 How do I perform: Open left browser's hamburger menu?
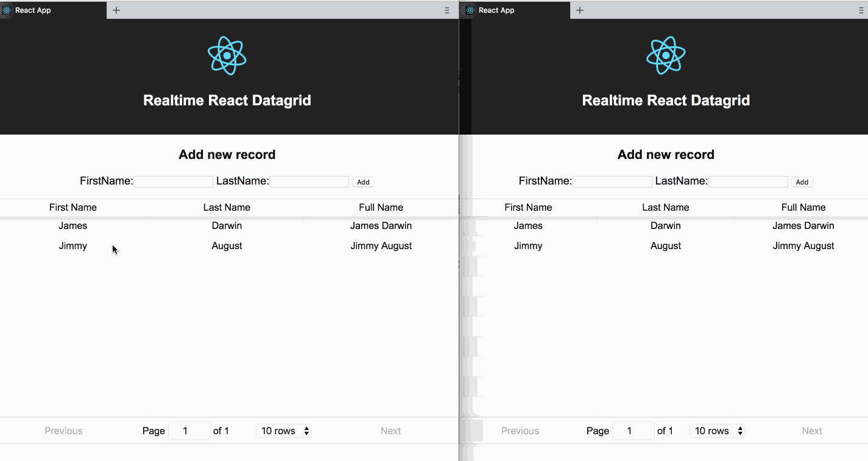coord(446,10)
